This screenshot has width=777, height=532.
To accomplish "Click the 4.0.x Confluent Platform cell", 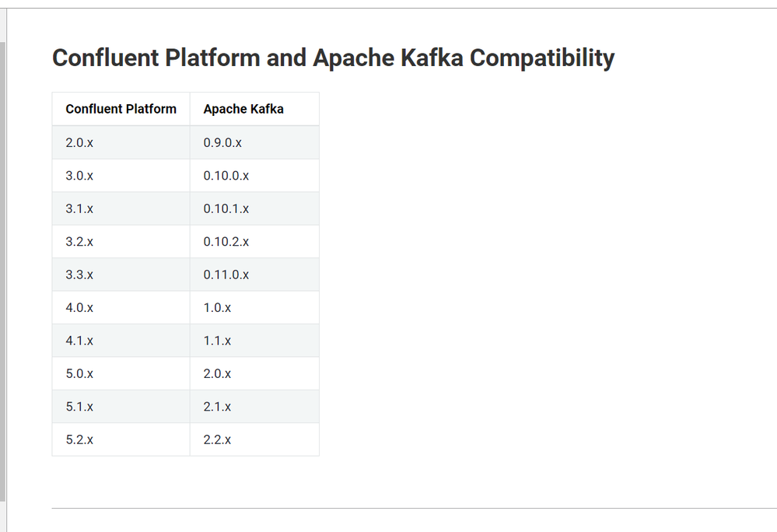I will (79, 308).
